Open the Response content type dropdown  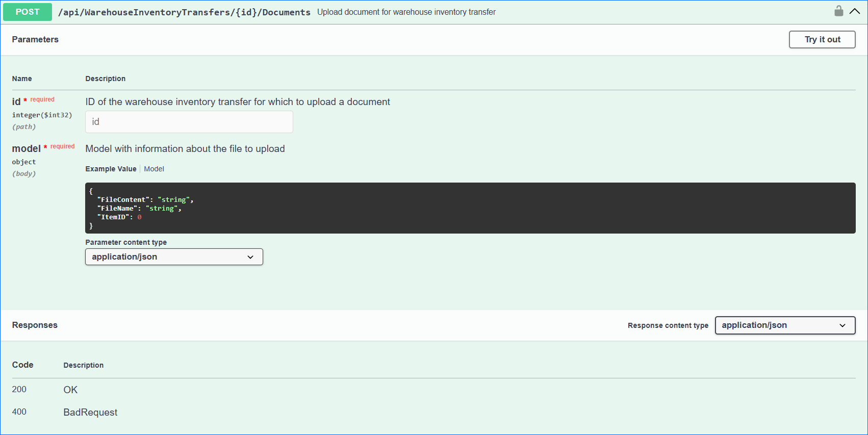[784, 325]
